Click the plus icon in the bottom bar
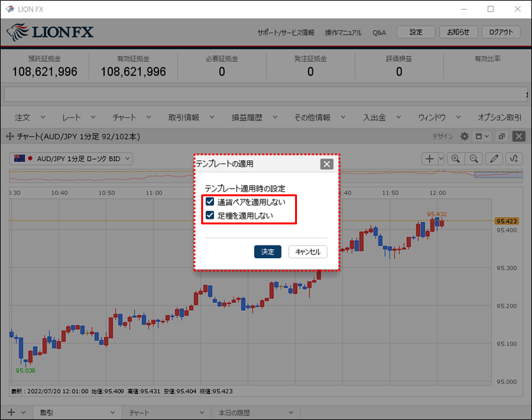 pos(11,412)
